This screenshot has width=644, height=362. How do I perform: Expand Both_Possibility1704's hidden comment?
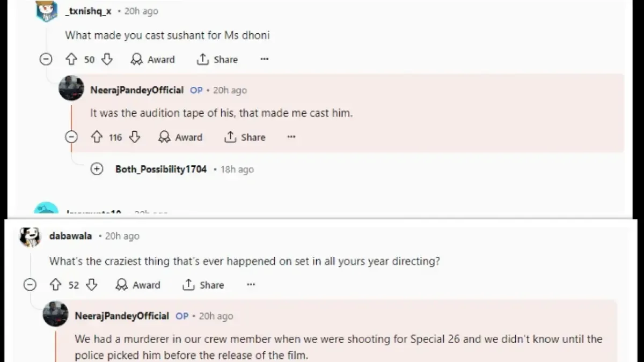coord(97,169)
